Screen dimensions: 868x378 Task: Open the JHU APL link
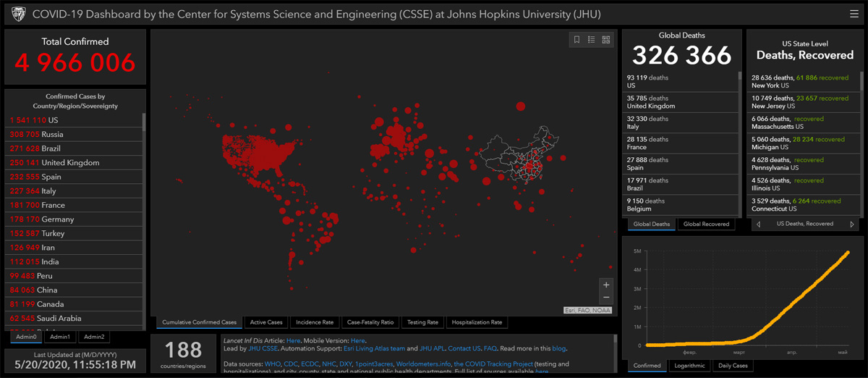431,349
